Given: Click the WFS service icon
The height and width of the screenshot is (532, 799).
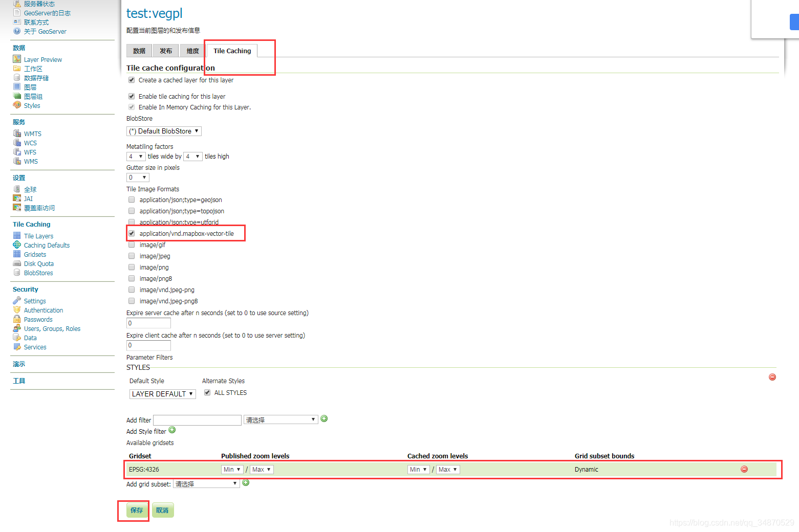Looking at the screenshot, I should (17, 152).
